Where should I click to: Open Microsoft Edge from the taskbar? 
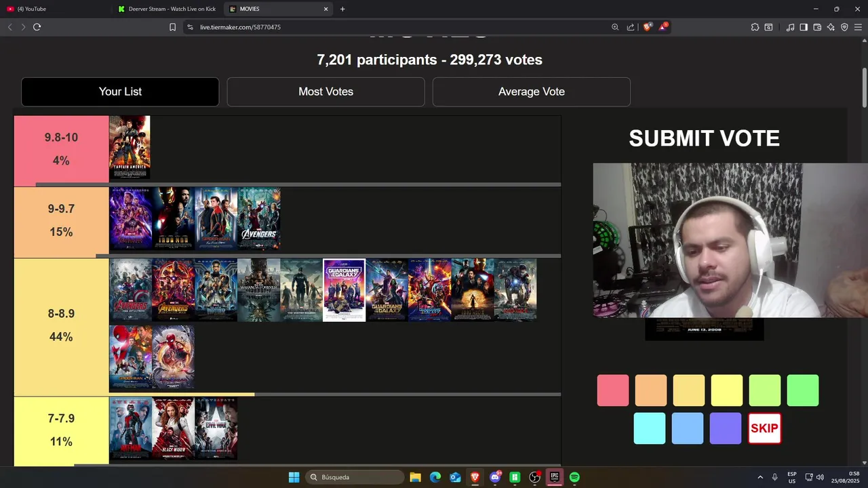435,477
